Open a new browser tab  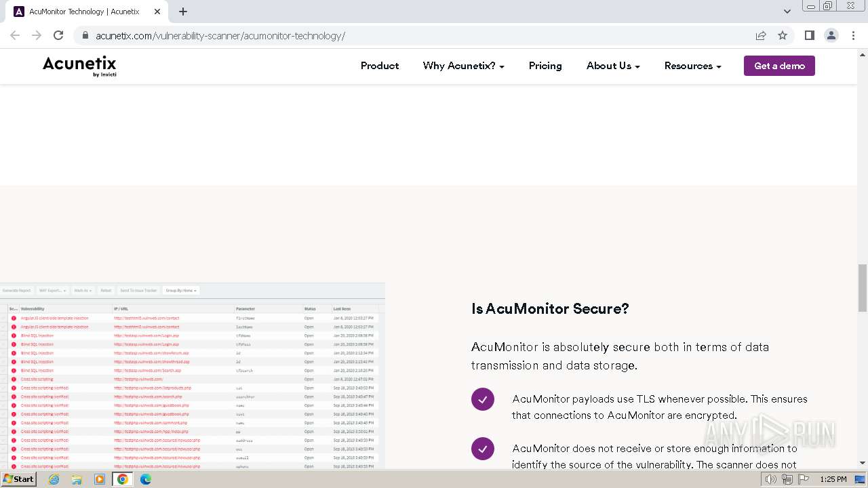183,12
